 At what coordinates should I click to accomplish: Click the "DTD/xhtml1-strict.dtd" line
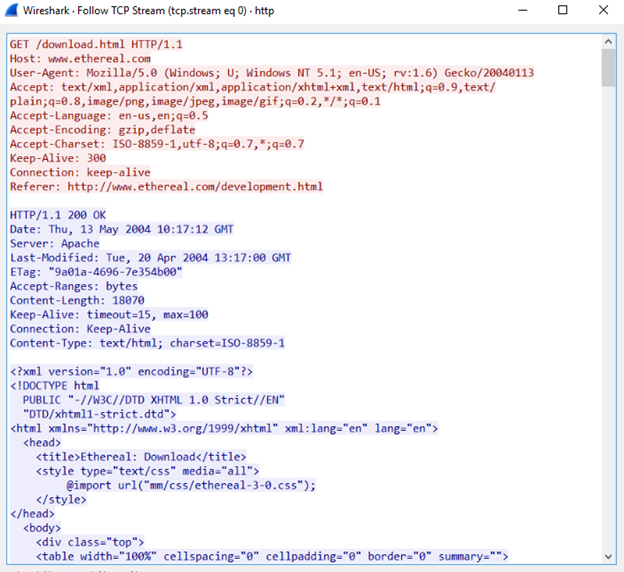click(x=99, y=414)
